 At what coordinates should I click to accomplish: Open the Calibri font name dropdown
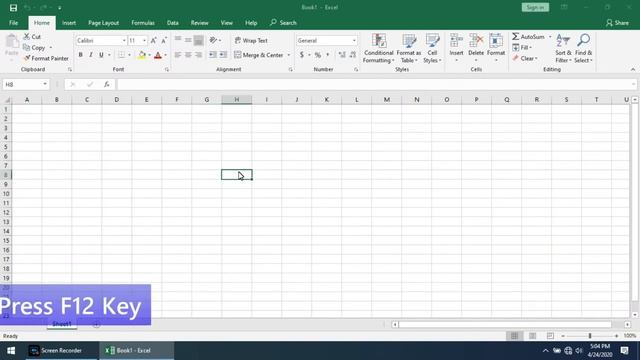tap(124, 40)
